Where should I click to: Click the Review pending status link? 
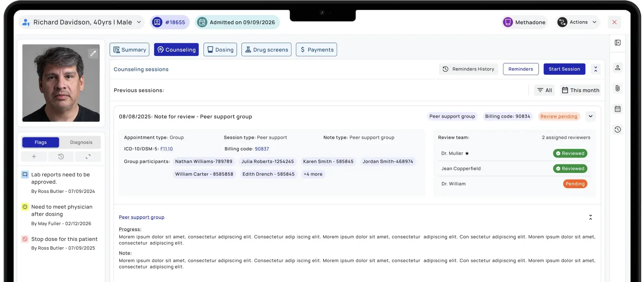[559, 116]
